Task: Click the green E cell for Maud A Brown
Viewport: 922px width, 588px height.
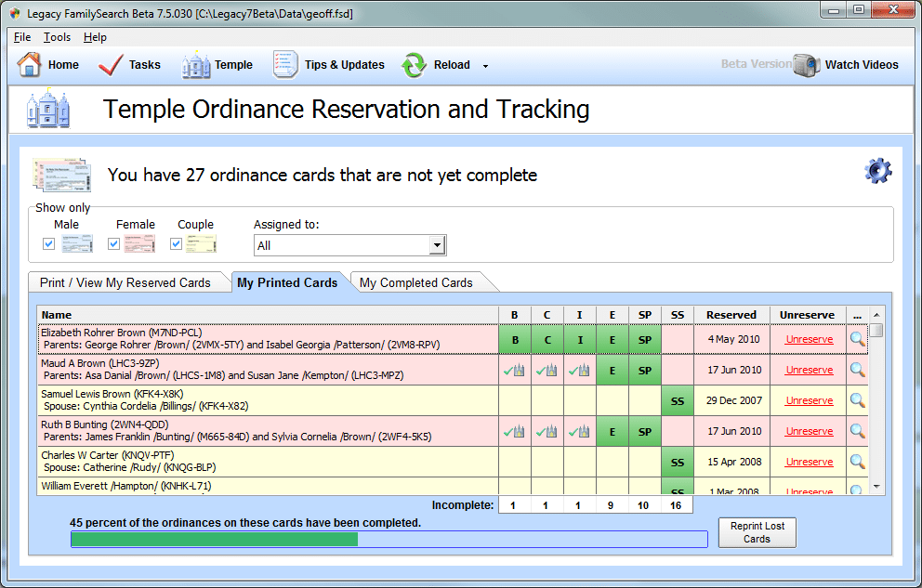Action: point(612,370)
